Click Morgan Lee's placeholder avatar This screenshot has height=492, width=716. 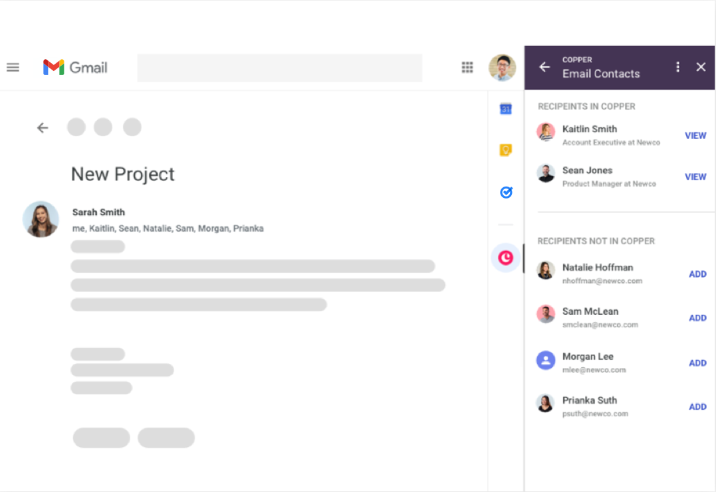tap(546, 360)
